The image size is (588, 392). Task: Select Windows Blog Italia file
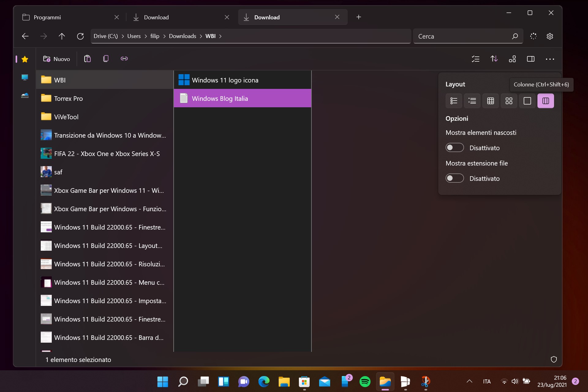243,98
